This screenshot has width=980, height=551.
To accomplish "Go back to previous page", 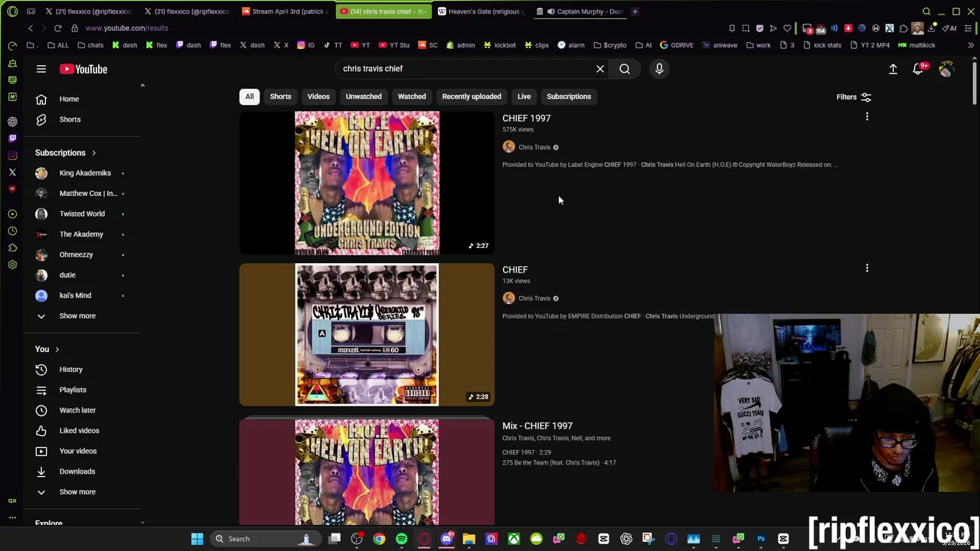I will point(31,28).
